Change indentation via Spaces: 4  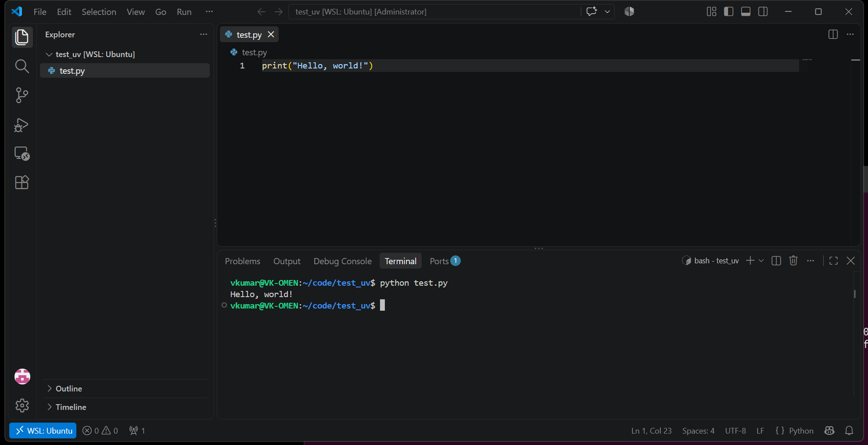[x=698, y=431]
